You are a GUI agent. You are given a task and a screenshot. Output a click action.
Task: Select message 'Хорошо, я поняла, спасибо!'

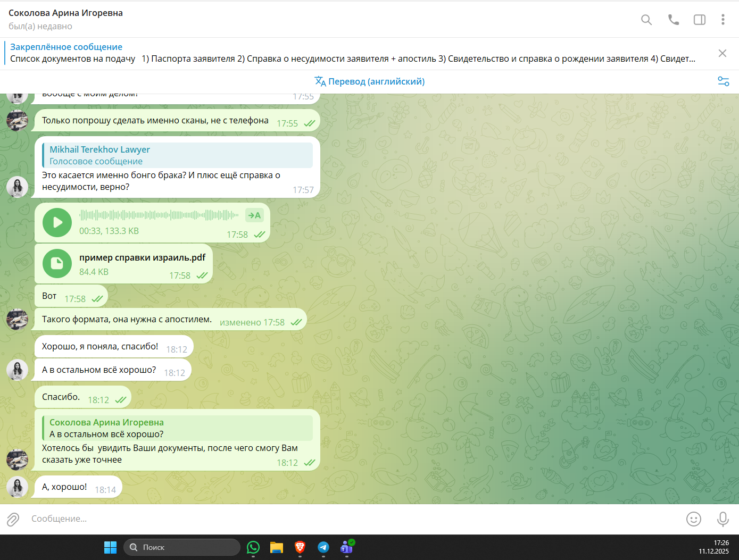coord(114,347)
